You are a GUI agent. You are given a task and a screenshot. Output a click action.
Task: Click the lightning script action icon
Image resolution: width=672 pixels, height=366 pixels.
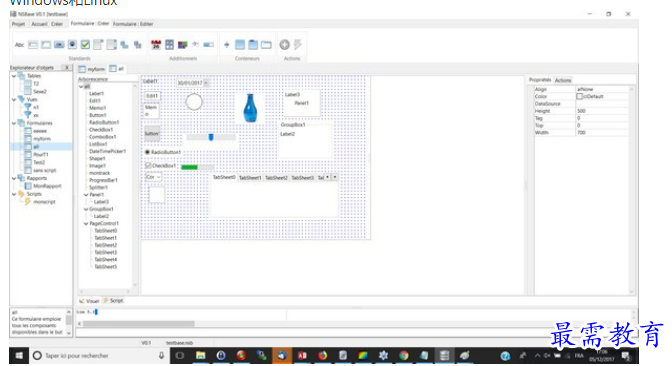[x=297, y=45]
